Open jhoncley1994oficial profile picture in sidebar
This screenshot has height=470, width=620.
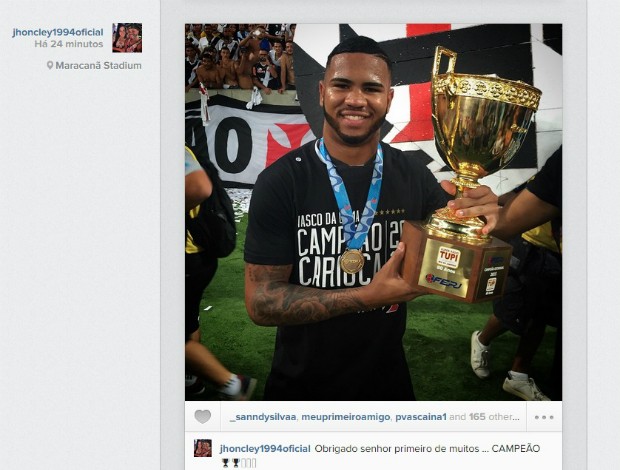[x=127, y=38]
